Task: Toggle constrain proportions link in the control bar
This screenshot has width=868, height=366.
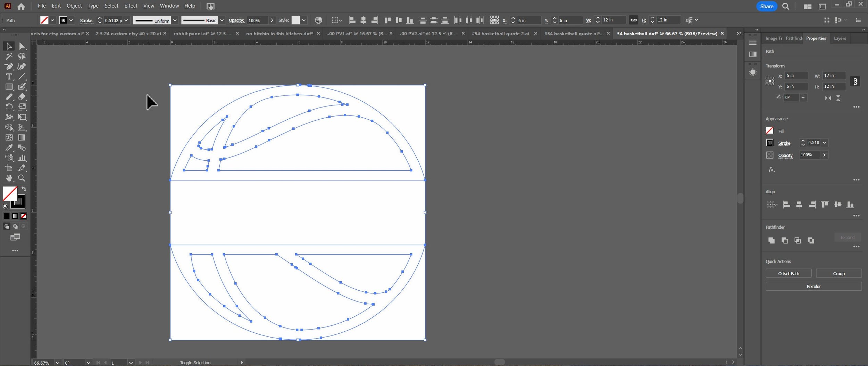Action: click(x=634, y=20)
